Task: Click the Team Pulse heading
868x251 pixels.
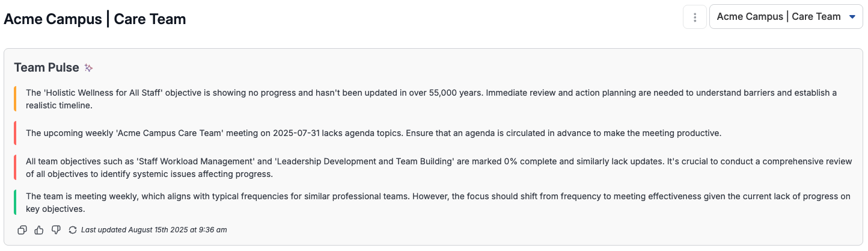Action: pos(46,67)
